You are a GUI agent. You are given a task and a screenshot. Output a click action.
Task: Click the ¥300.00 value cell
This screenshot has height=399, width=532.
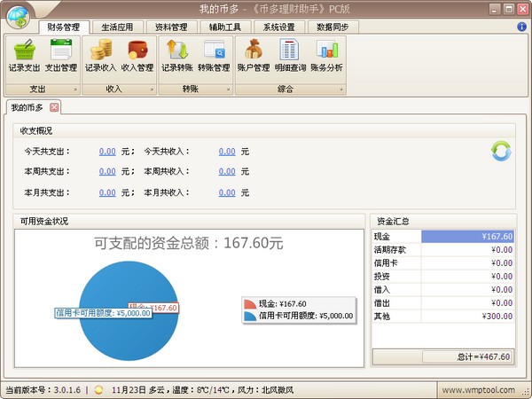point(468,317)
